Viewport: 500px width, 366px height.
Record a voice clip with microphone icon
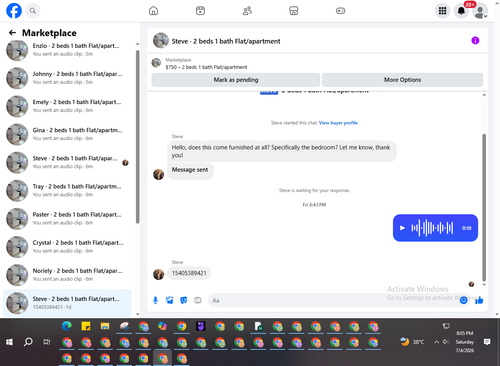click(x=155, y=300)
